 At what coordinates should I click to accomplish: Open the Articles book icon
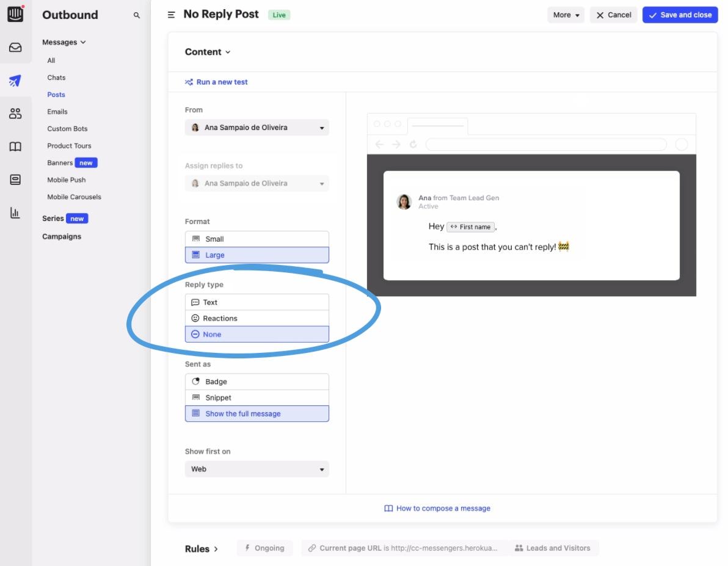coord(15,147)
